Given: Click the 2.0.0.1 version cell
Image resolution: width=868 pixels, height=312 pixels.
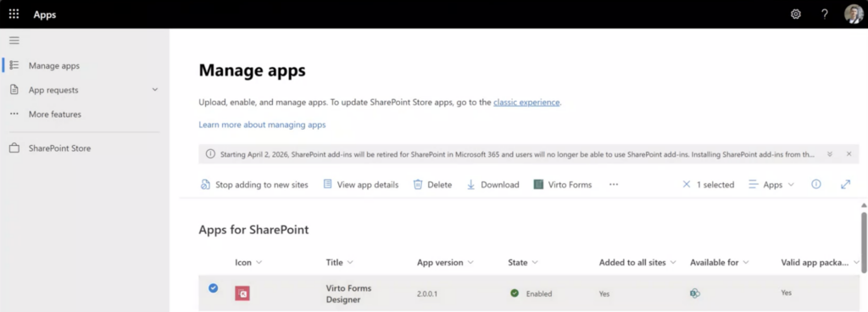Looking at the screenshot, I should tap(427, 293).
